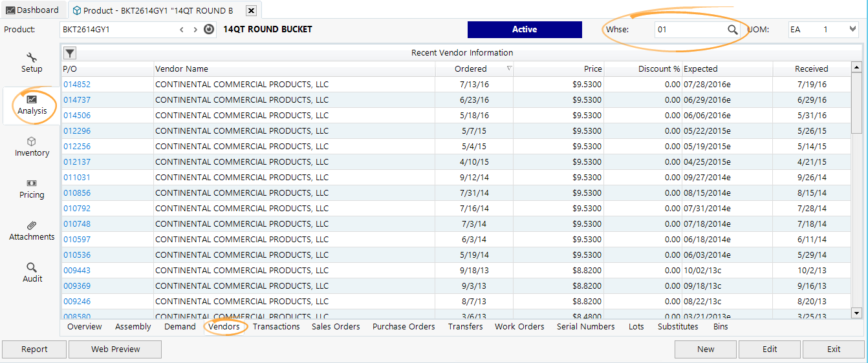Open the Pricing money section
The image size is (868, 363).
pos(32,189)
